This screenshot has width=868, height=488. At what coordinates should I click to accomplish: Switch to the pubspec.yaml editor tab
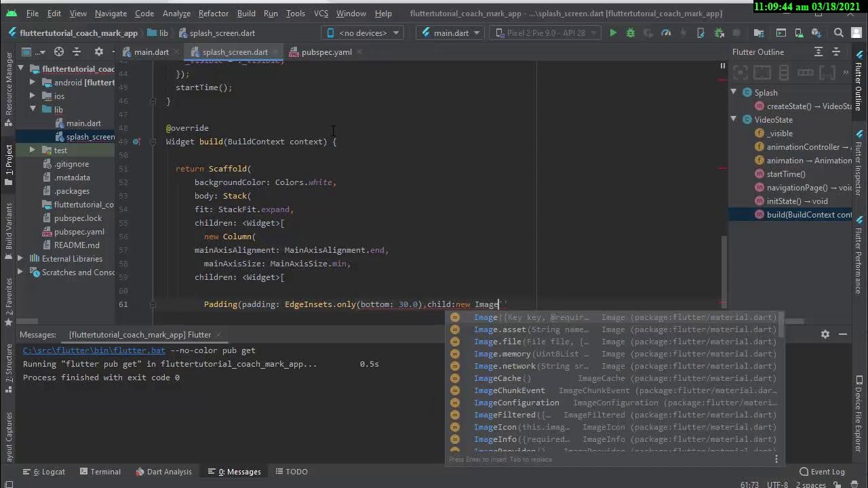click(x=326, y=52)
